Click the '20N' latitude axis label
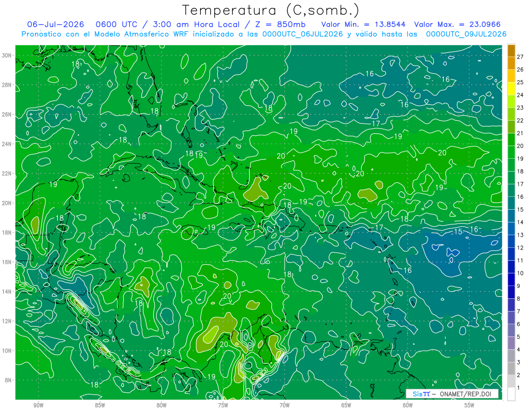Viewport: 532px width, 411px height. 7,203
